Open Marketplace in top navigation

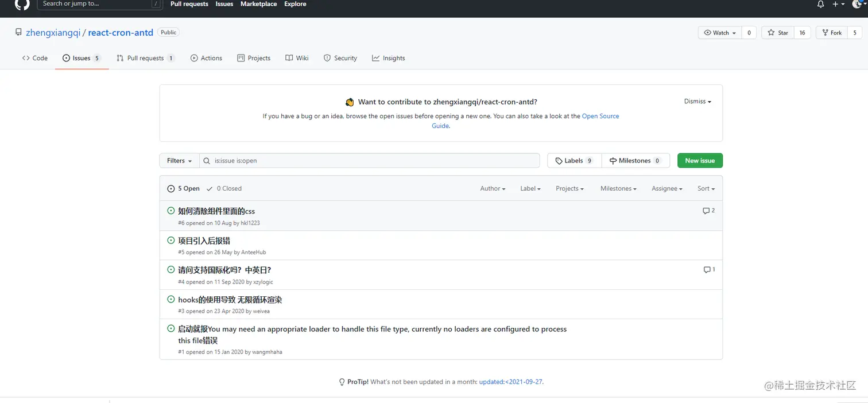point(258,4)
